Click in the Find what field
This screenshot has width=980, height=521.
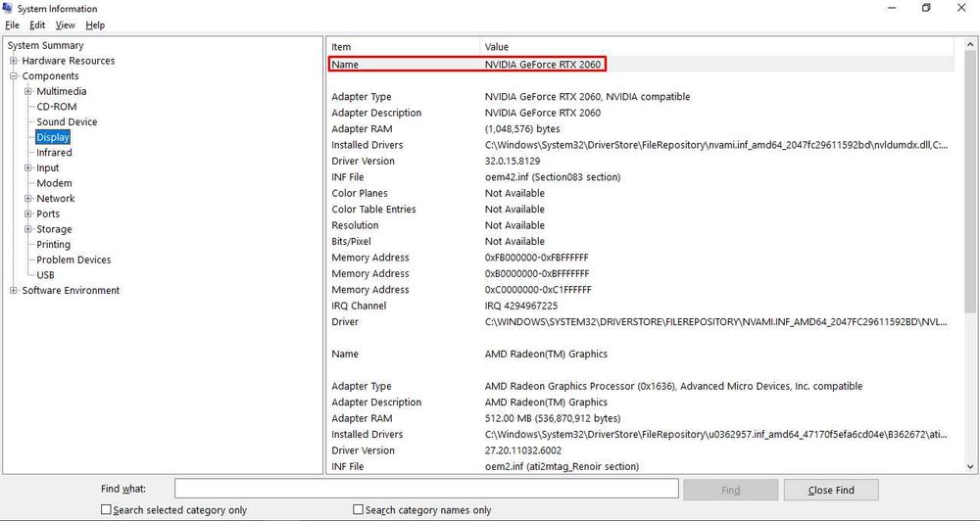(426, 490)
